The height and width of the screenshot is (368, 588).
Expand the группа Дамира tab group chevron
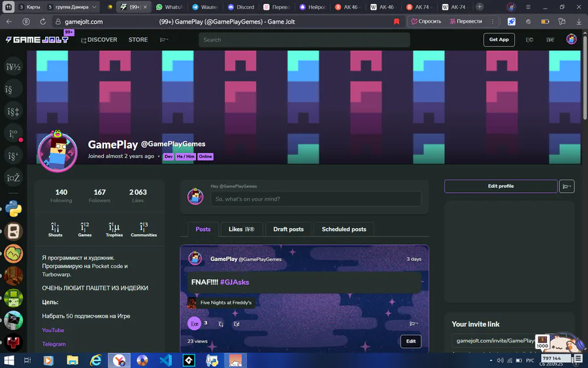[94, 7]
